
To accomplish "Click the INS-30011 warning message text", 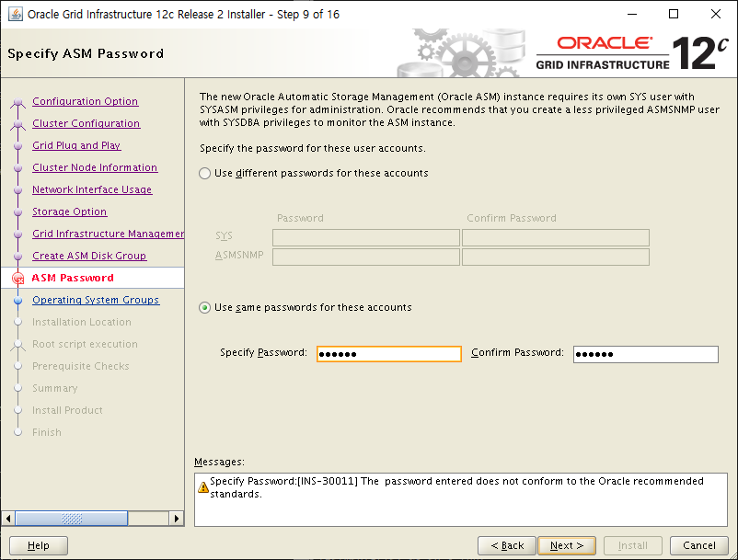I will (456, 487).
